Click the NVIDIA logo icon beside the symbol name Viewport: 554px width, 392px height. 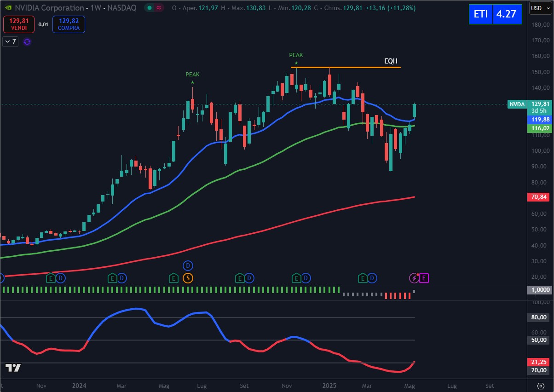tap(8, 8)
